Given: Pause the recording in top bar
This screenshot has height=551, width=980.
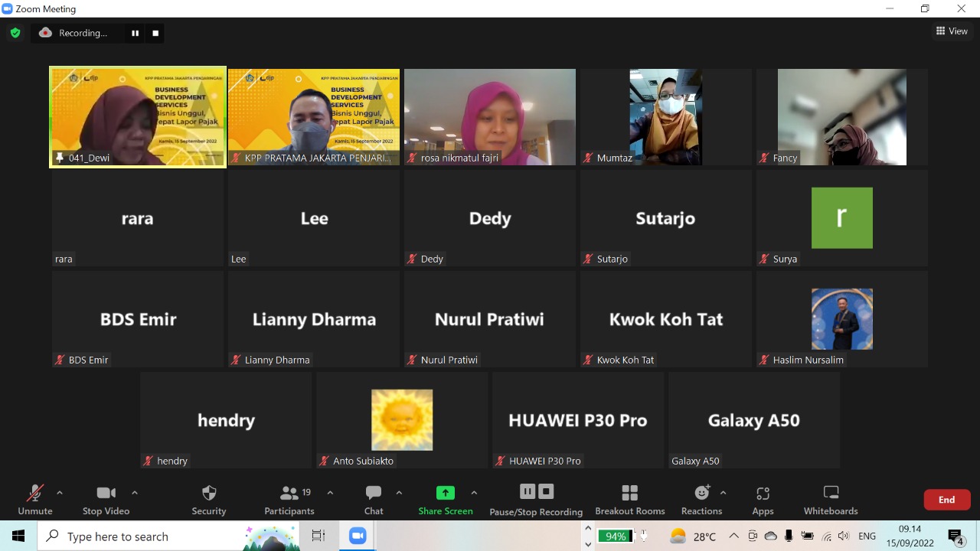Looking at the screenshot, I should [x=136, y=33].
